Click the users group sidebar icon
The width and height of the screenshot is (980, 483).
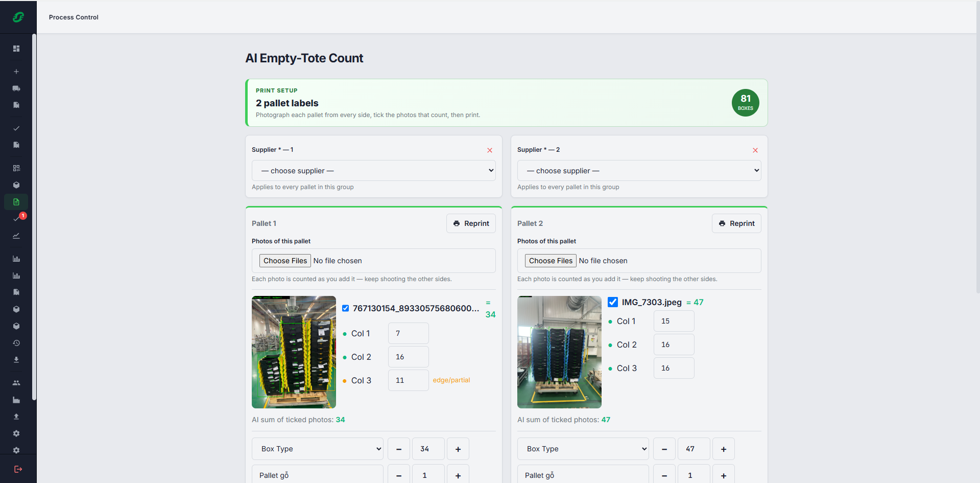(x=16, y=383)
